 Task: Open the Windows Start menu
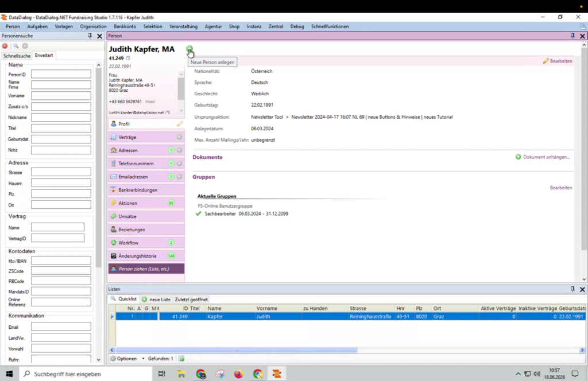(9, 374)
